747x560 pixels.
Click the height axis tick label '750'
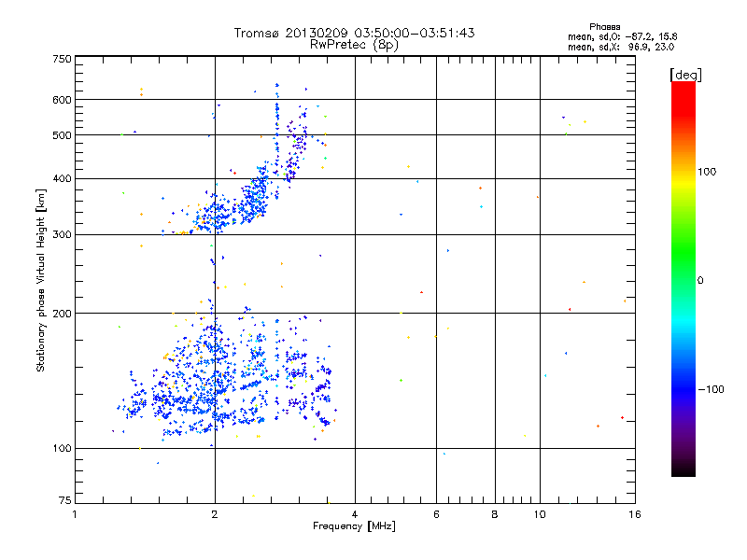click(62, 59)
